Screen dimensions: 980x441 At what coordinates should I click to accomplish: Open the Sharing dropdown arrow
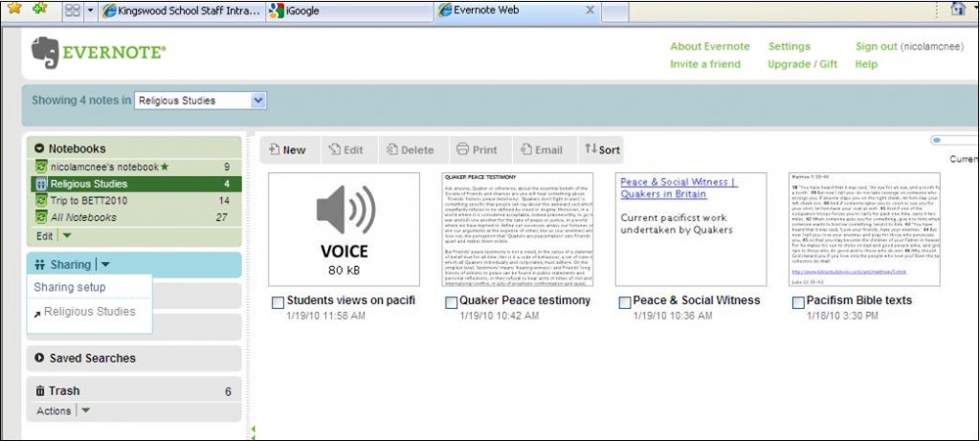click(105, 265)
